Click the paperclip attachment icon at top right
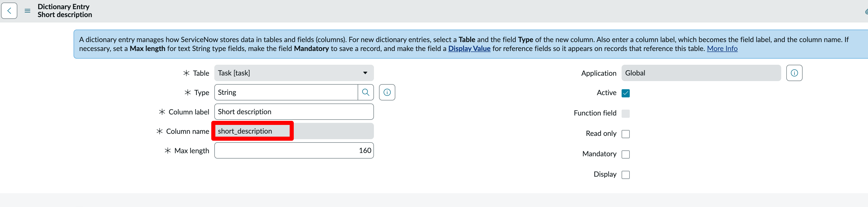This screenshot has width=868, height=207. pyautogui.click(x=866, y=11)
